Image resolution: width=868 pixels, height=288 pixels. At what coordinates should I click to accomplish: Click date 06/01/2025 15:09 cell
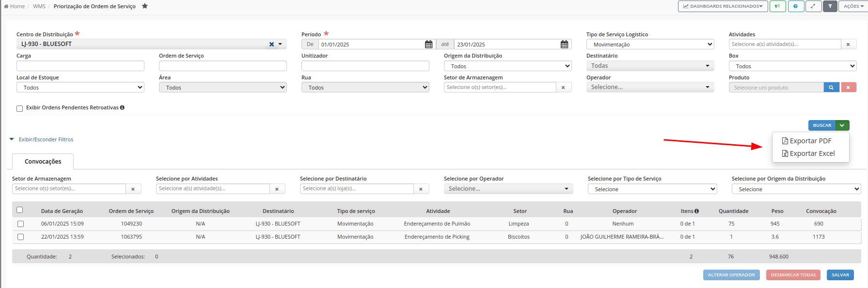click(62, 224)
